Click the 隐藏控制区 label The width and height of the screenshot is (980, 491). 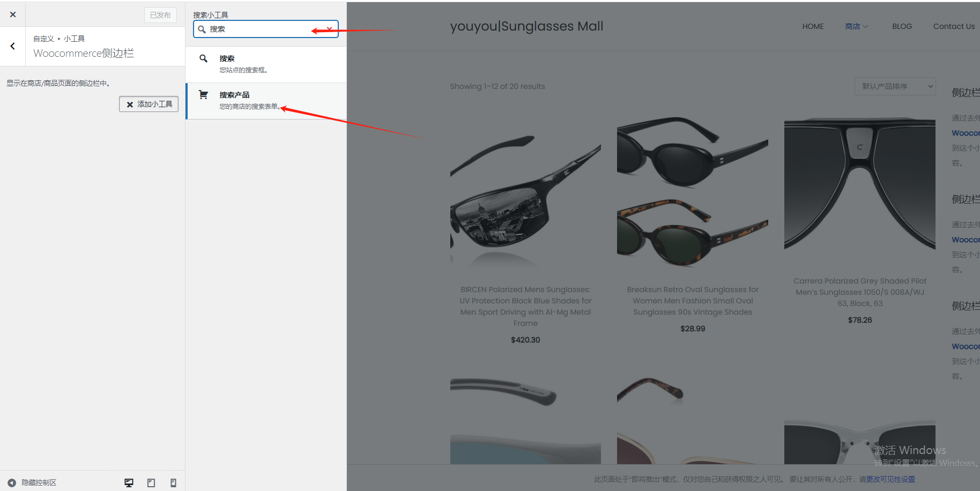coord(39,482)
